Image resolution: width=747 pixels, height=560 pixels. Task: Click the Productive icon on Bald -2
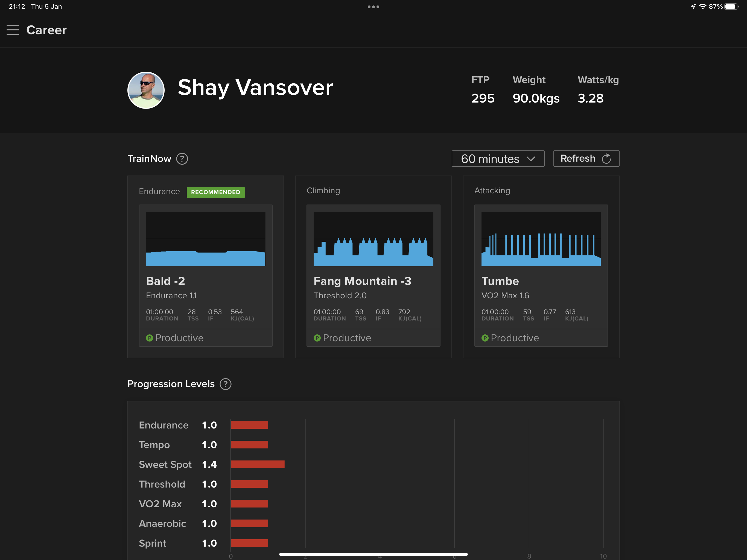click(148, 338)
